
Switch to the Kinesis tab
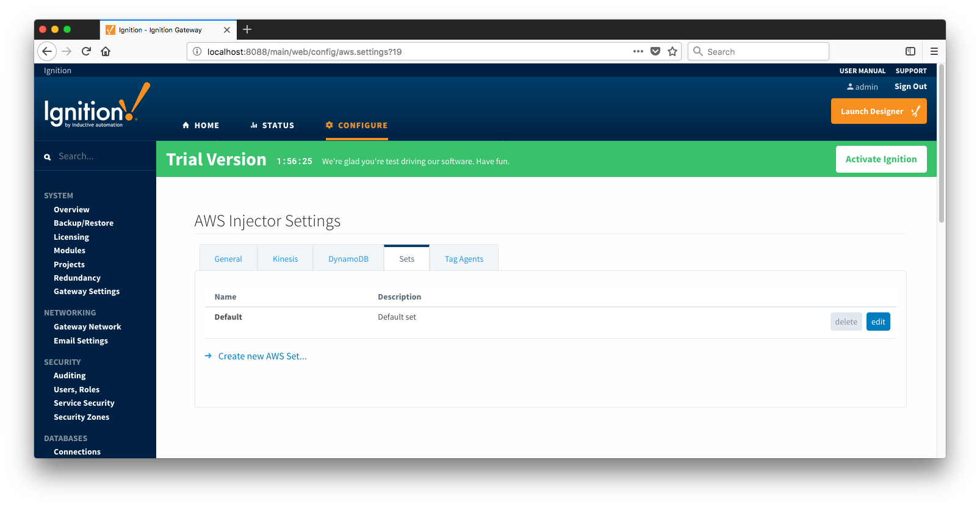(x=285, y=259)
